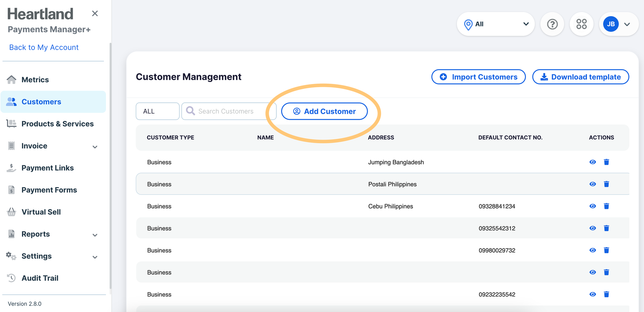The width and height of the screenshot is (644, 312).
Task: Delete customer with contact 09232235542
Action: [x=606, y=295]
